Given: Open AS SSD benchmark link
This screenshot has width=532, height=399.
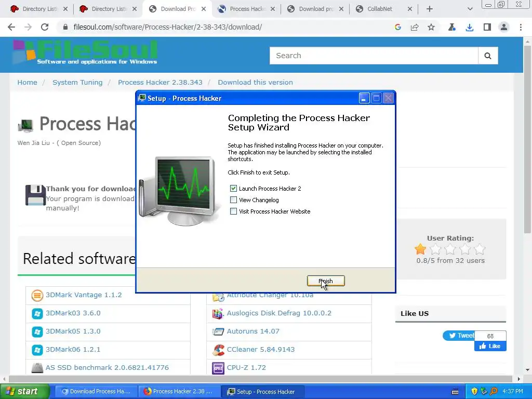Looking at the screenshot, I should click(107, 367).
